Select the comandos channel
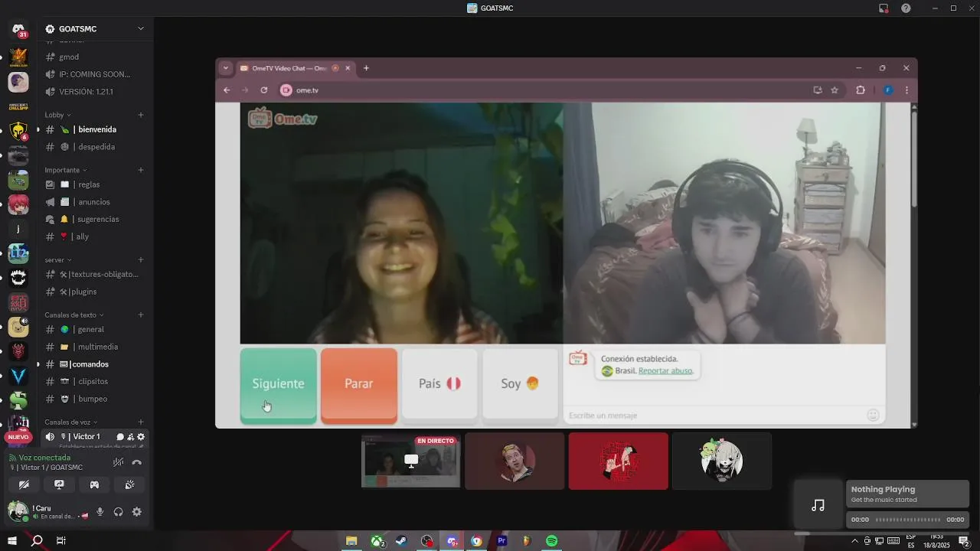This screenshot has height=551, width=980. tap(94, 364)
